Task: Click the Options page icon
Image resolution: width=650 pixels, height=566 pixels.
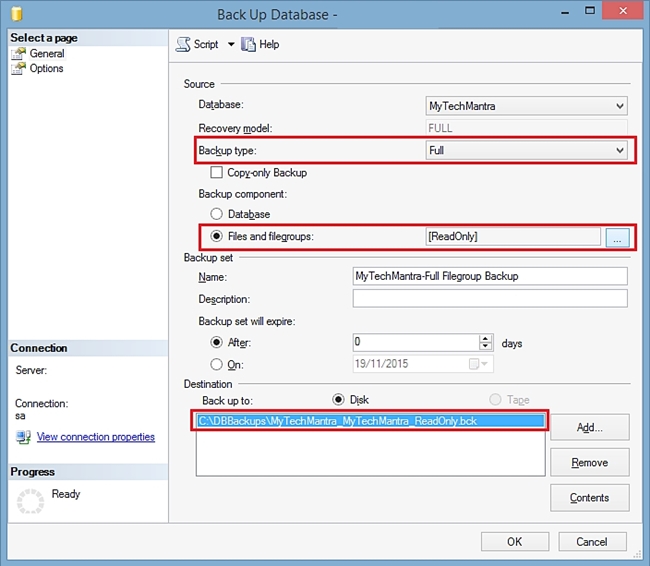Action: [18, 68]
